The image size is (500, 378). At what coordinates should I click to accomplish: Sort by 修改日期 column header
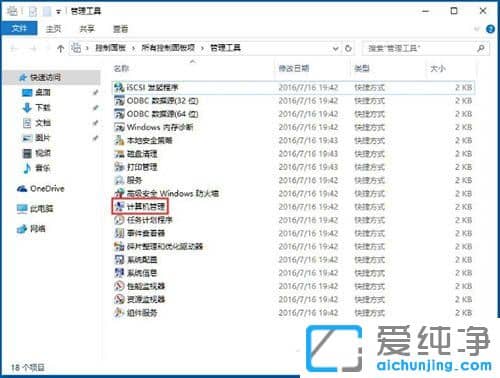294,69
